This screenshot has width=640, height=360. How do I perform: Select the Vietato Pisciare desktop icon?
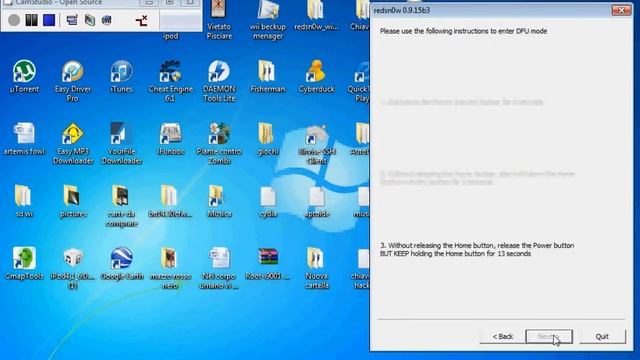pyautogui.click(x=219, y=20)
